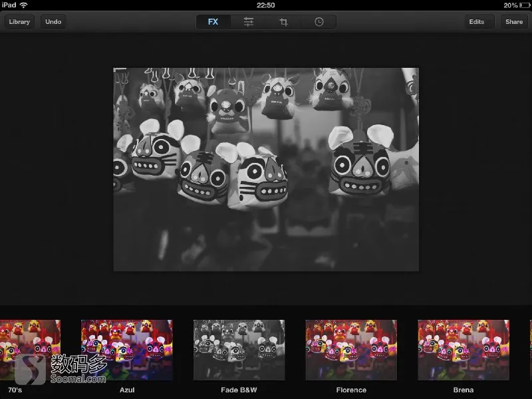Tap the Undo button

53,22
